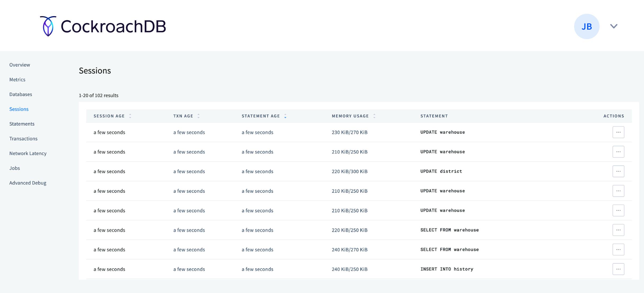The image size is (644, 293).
Task: View Jobs from the sidebar
Action: pos(15,168)
